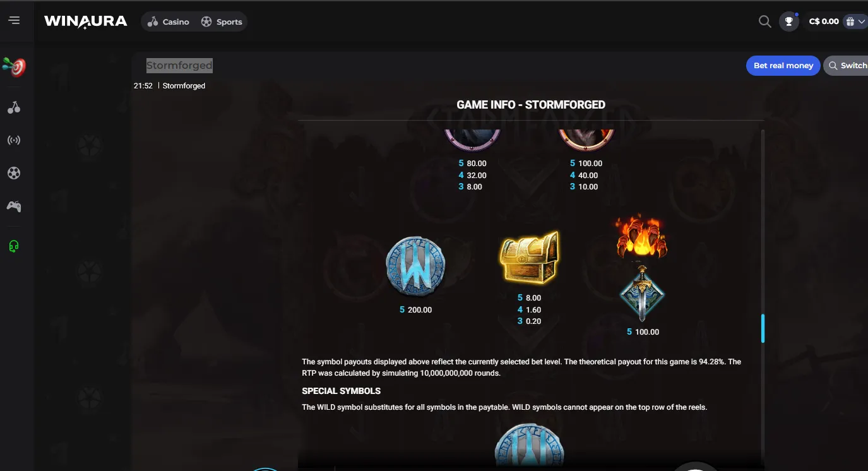
Task: Switch to the Sports tab
Action: coord(222,22)
